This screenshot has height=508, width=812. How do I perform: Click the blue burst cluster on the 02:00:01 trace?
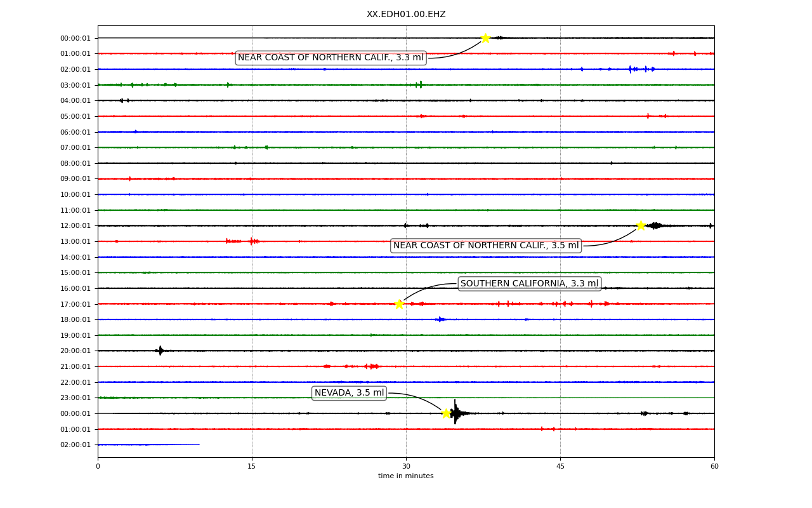coord(641,69)
